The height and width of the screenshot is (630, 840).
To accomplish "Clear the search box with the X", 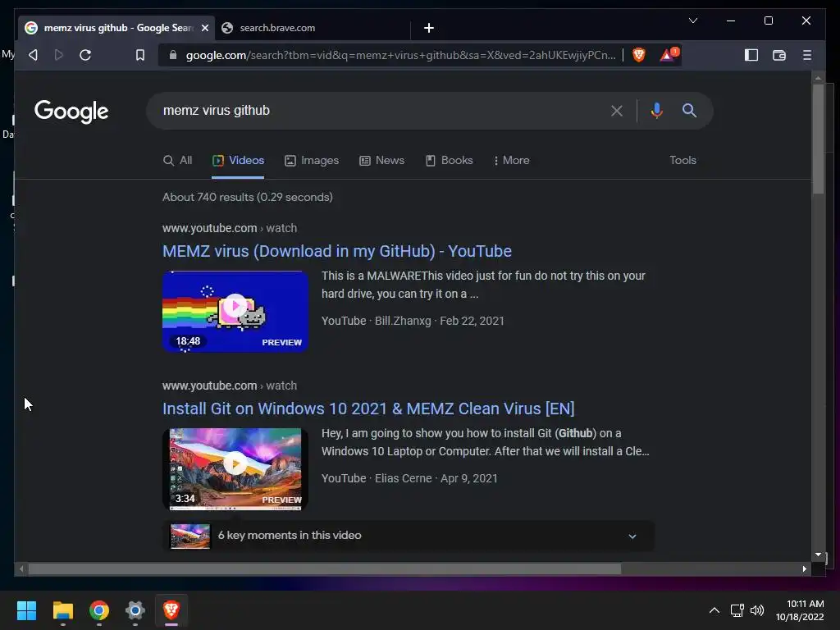I will 617,111.
